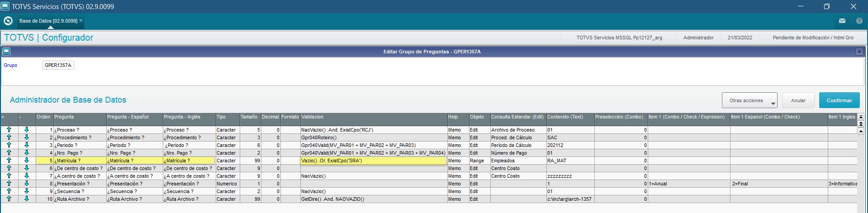Screen dimensions: 868x213
Task: Move the ¿Secuencia ? row down
Action: (x=27, y=191)
